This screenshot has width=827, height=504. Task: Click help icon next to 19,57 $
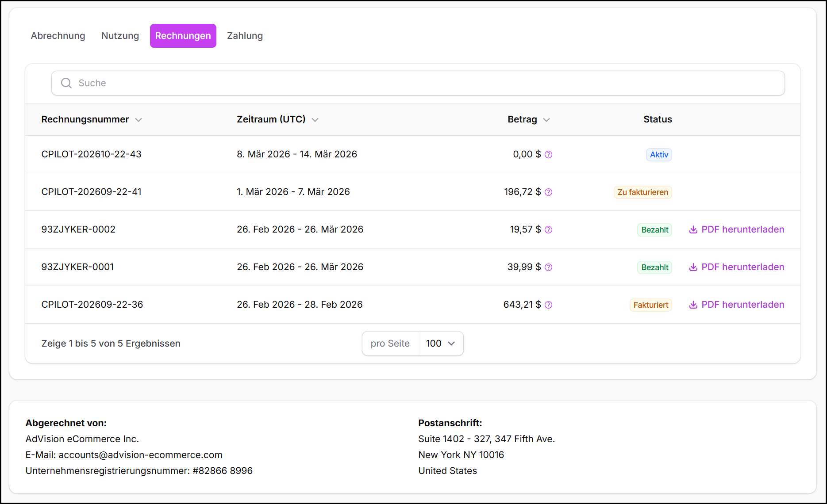548,230
